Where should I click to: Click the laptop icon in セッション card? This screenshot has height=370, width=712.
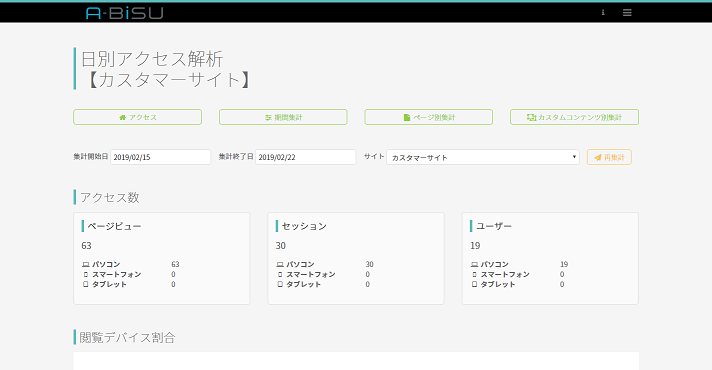[280, 264]
